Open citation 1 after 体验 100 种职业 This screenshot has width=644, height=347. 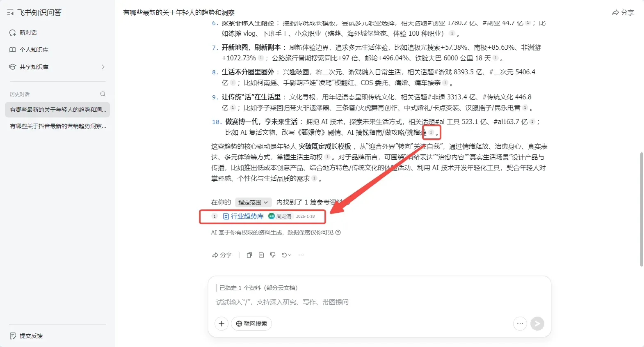click(x=452, y=33)
